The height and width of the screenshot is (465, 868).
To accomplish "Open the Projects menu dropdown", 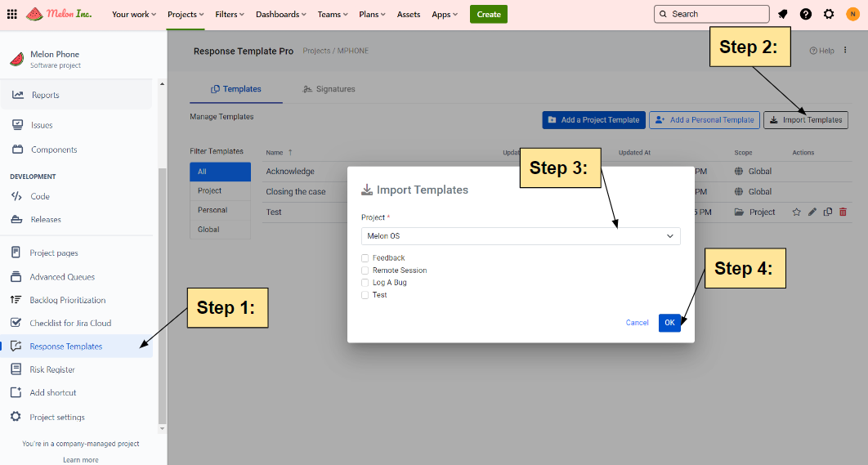I will pos(186,14).
